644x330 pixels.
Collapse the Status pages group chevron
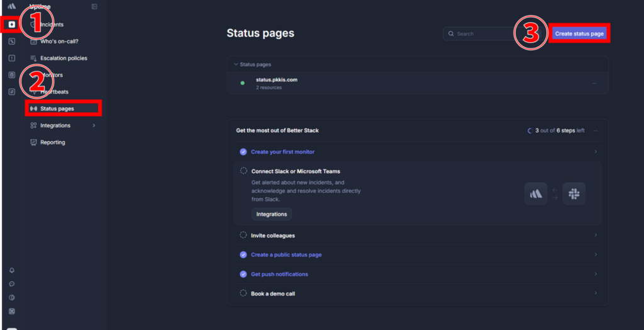tap(236, 64)
